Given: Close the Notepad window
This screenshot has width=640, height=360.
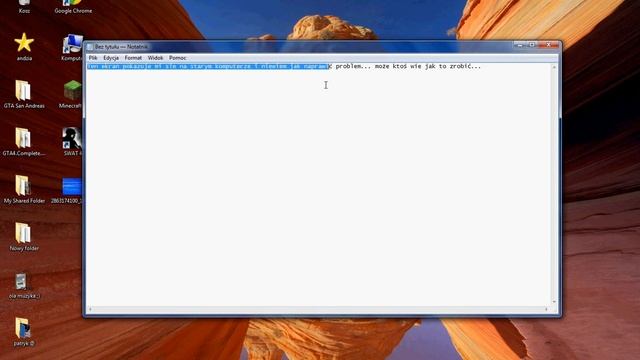Looking at the screenshot, I should tap(548, 44).
